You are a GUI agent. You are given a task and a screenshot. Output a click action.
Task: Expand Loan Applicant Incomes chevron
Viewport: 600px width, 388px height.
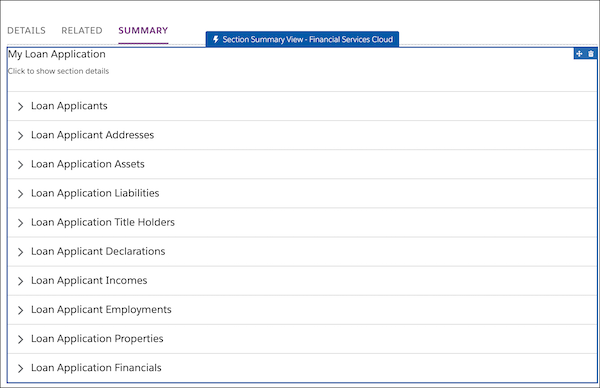pyautogui.click(x=20, y=281)
